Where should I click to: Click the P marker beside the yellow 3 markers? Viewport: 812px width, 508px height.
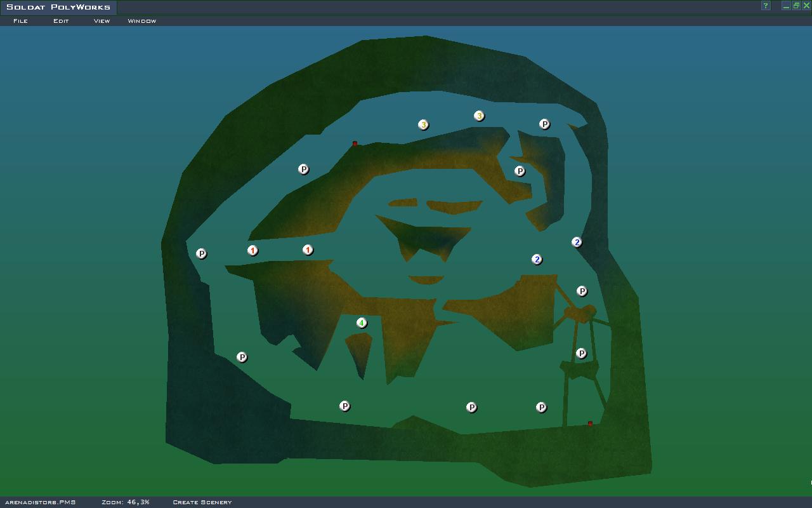[544, 124]
